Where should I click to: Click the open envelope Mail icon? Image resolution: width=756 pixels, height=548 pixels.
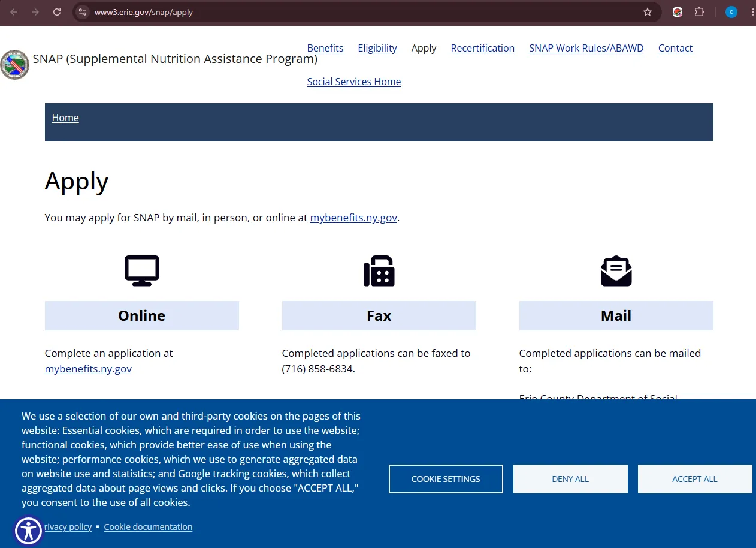[616, 271]
